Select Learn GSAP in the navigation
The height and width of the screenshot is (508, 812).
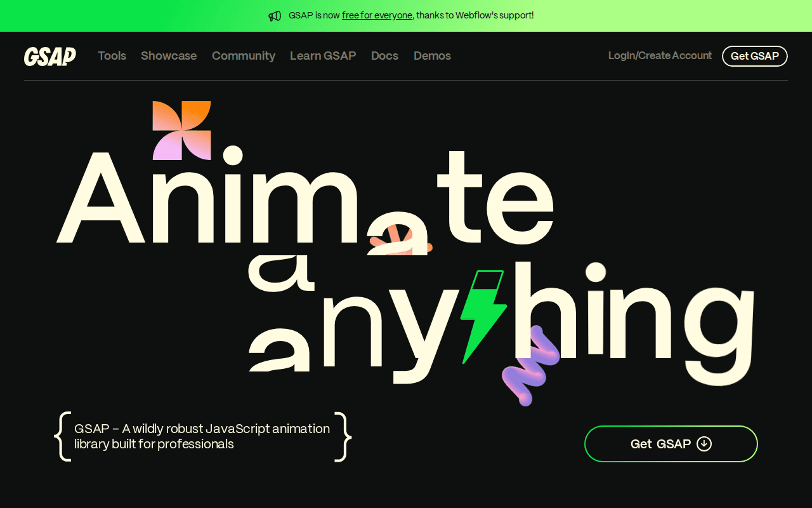(x=323, y=56)
